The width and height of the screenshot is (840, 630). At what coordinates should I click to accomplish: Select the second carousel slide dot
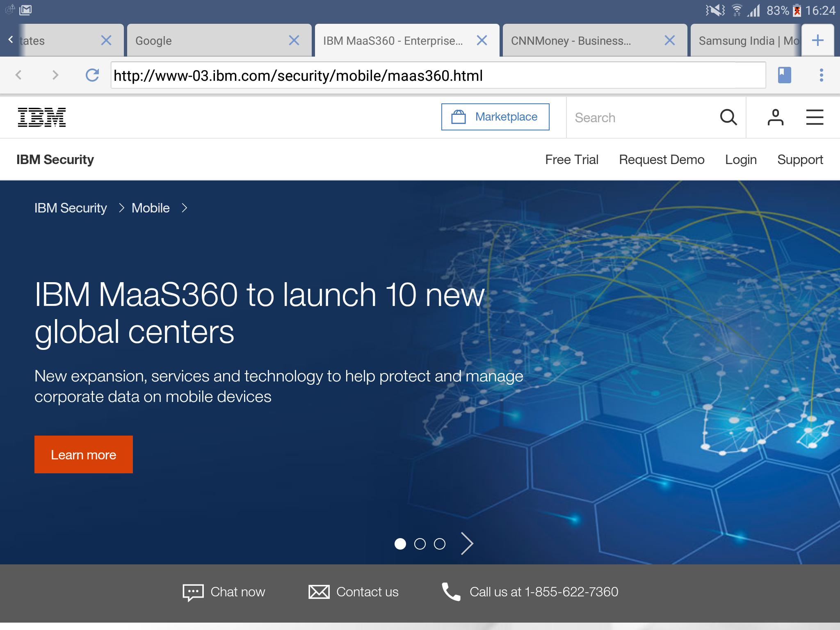(x=420, y=544)
